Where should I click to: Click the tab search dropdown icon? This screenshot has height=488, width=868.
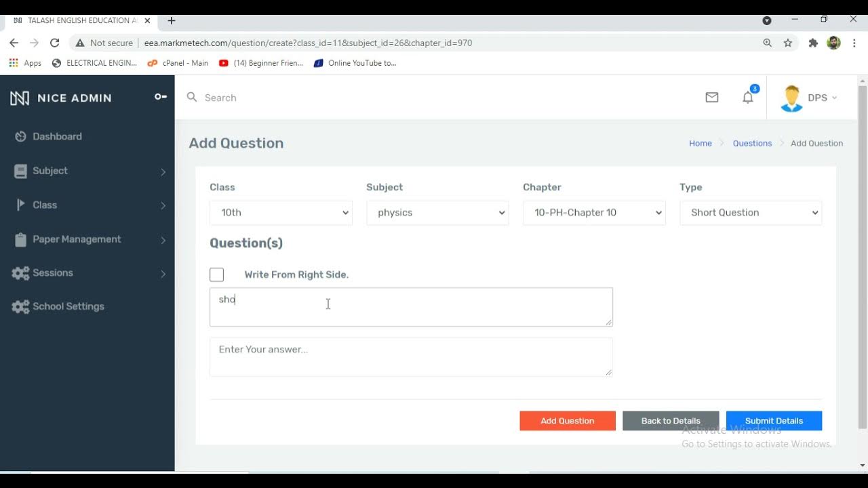click(x=767, y=20)
